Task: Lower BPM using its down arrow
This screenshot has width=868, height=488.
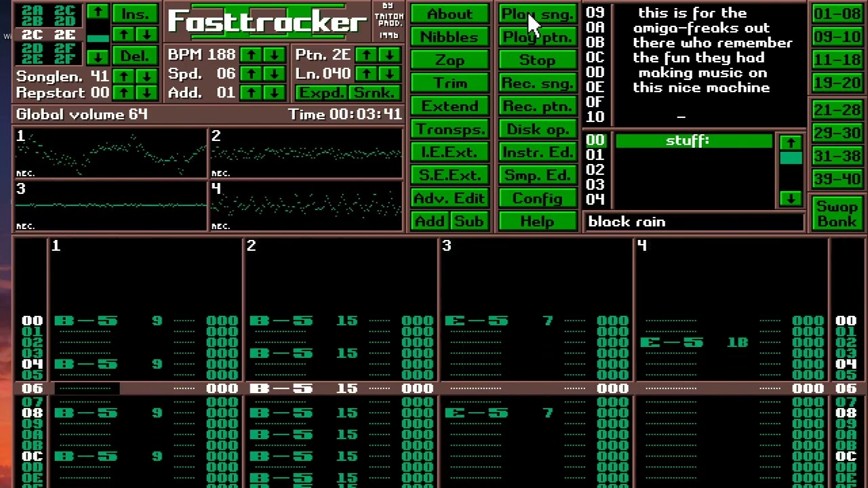Action: pos(274,55)
